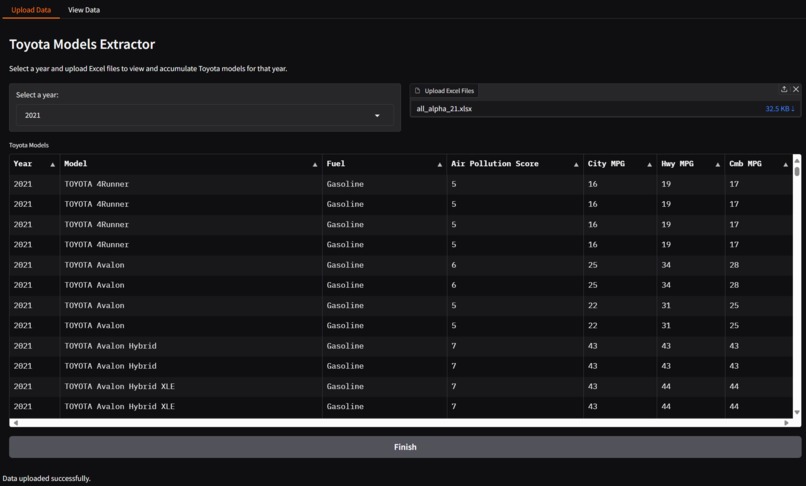This screenshot has width=806, height=486.
Task: Click the Toyota Models table label
Action: click(x=29, y=145)
